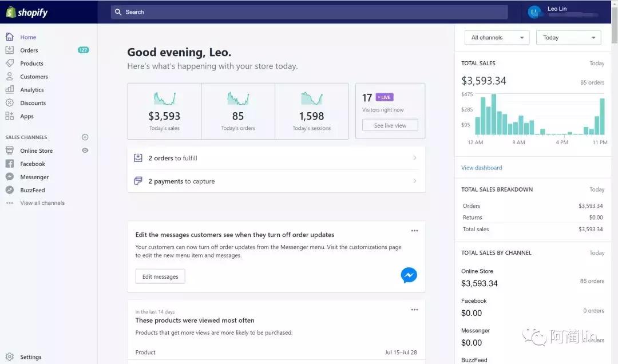Add a sales channel using the plus icon
This screenshot has height=364, width=618.
point(85,137)
